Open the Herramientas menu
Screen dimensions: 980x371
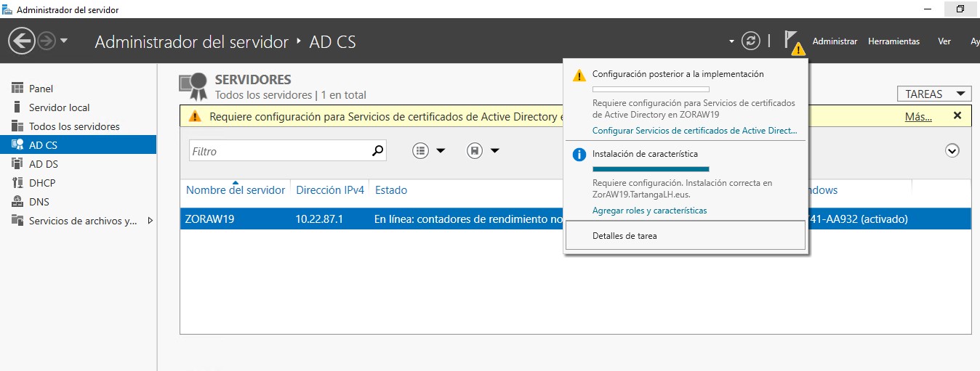(x=893, y=41)
